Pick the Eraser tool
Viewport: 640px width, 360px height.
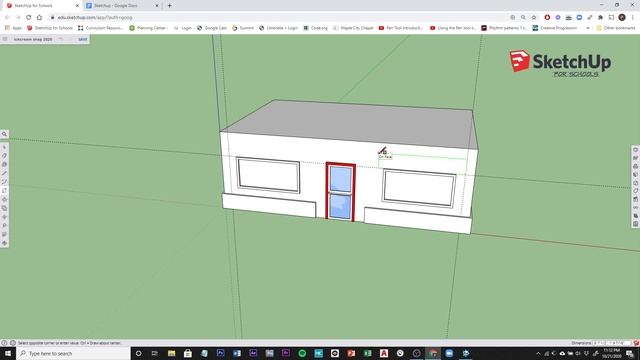[4, 156]
